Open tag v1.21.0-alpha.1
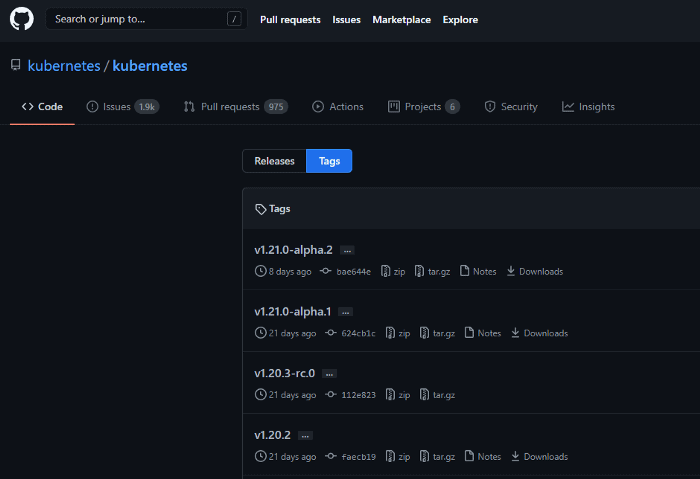The height and width of the screenshot is (479, 700). click(293, 312)
